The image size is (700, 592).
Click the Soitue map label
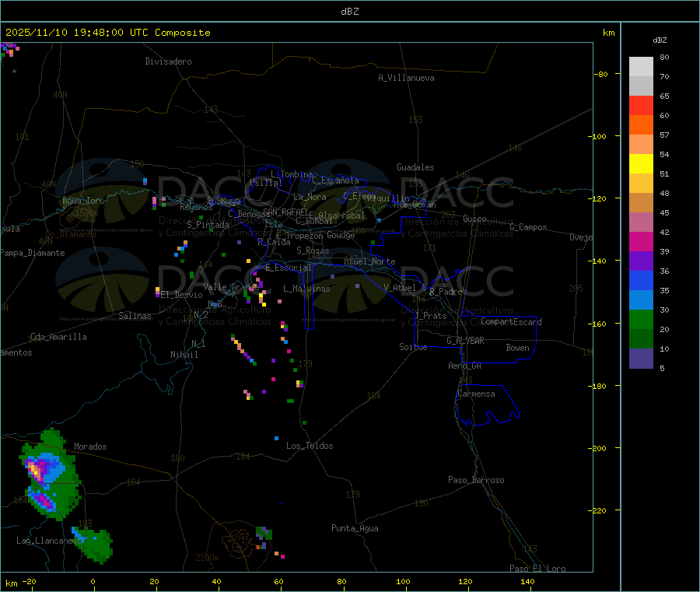413,347
